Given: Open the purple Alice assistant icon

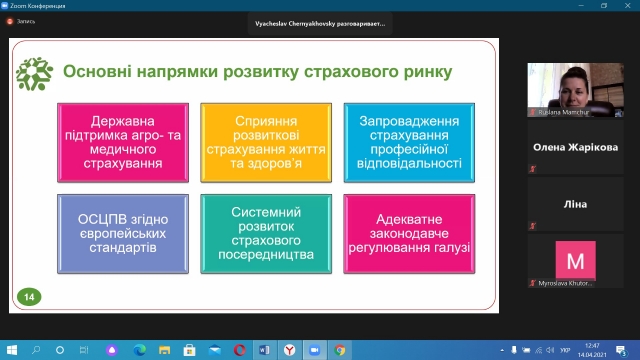Looking at the screenshot, I should (112, 350).
